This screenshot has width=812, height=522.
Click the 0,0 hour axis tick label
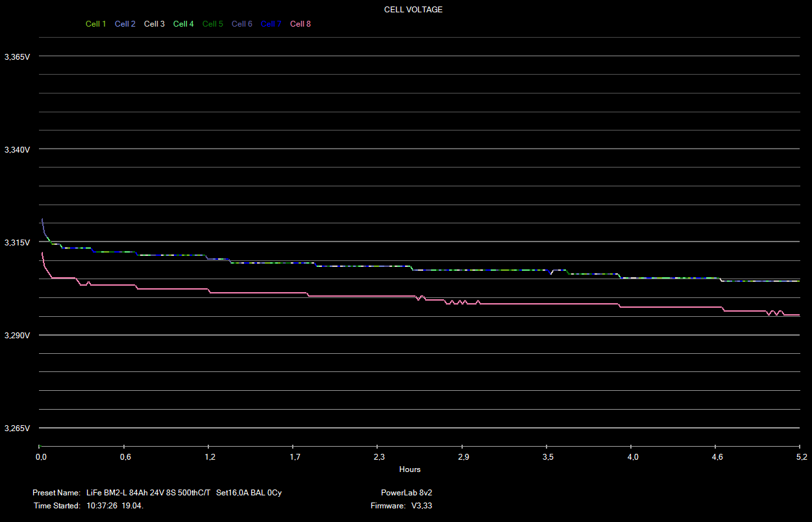click(41, 458)
